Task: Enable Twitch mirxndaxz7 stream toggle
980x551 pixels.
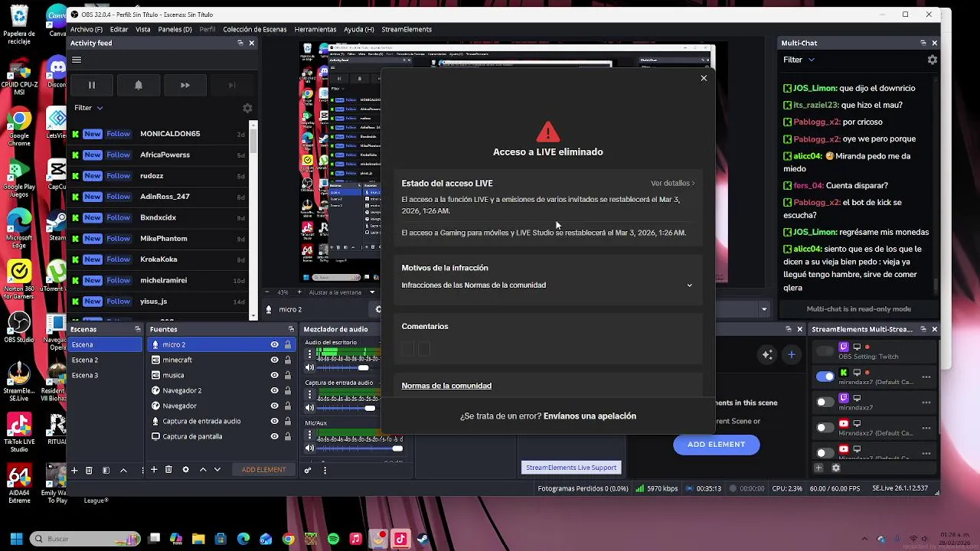Action: (x=825, y=402)
